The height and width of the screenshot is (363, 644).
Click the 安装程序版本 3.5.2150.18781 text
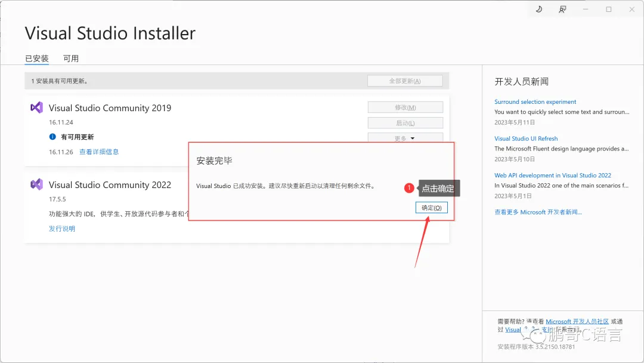[537, 346]
